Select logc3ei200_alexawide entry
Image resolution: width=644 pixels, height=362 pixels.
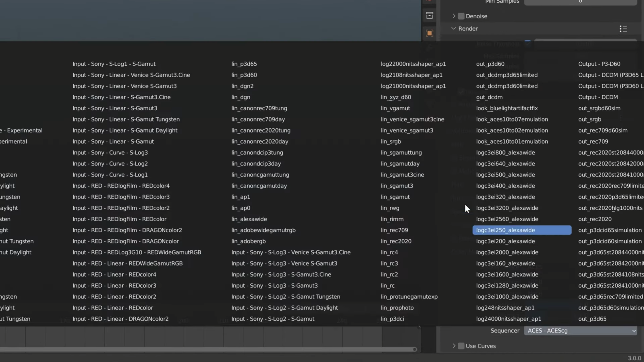tap(505, 241)
